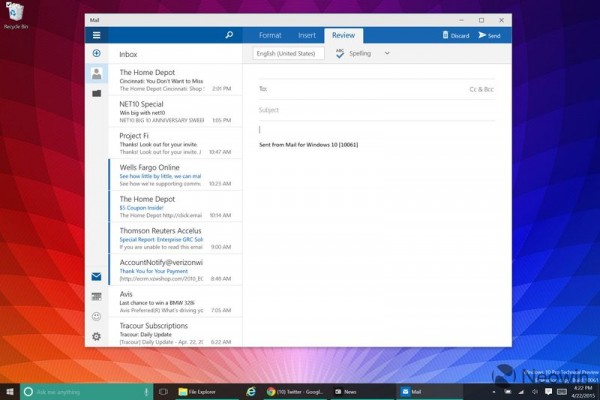600x400 pixels.
Task: Open the hamburger menu in Mail
Action: click(97, 35)
